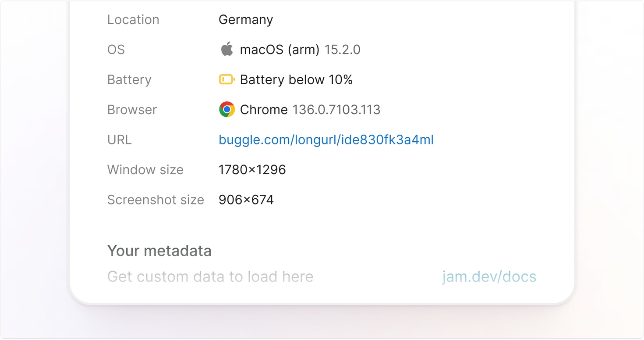Click the 'Screenshot size' field label
This screenshot has width=644, height=340.
pyautogui.click(x=156, y=200)
